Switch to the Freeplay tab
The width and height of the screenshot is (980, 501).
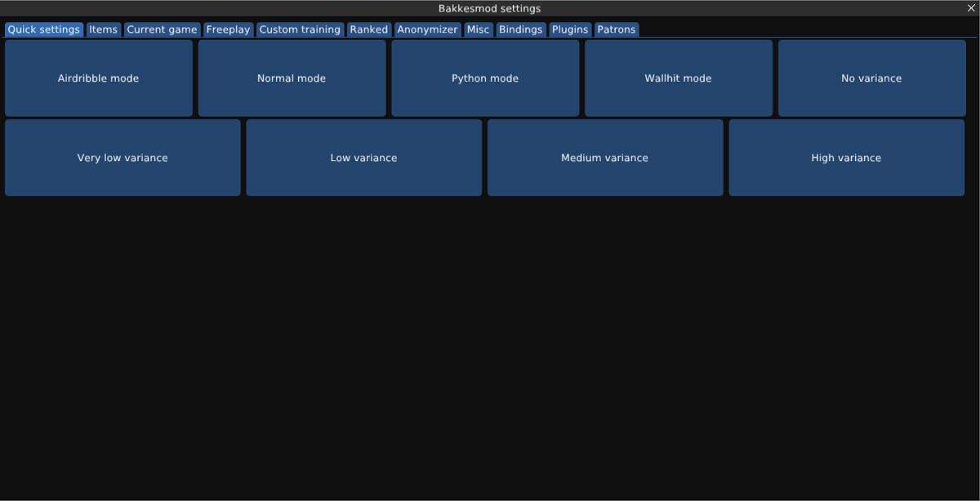tap(228, 29)
